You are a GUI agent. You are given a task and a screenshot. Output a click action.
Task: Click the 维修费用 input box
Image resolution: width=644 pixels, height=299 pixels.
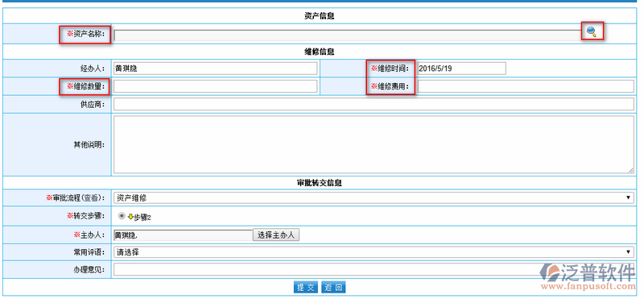[526, 86]
